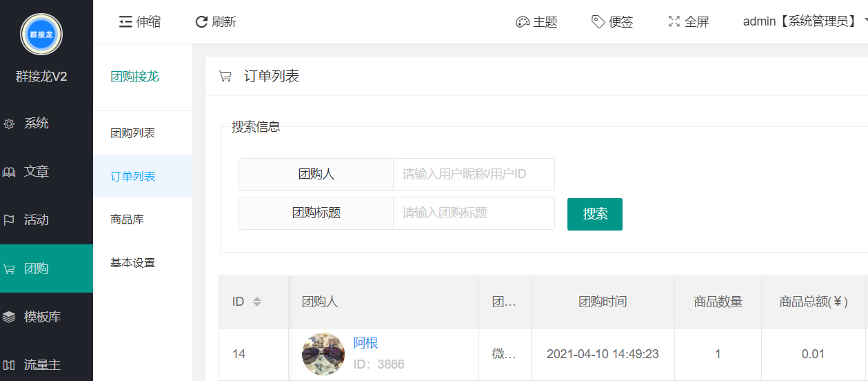Enter 全屏 fullscreen mode
Screen dimensions: 868x381
(689, 22)
